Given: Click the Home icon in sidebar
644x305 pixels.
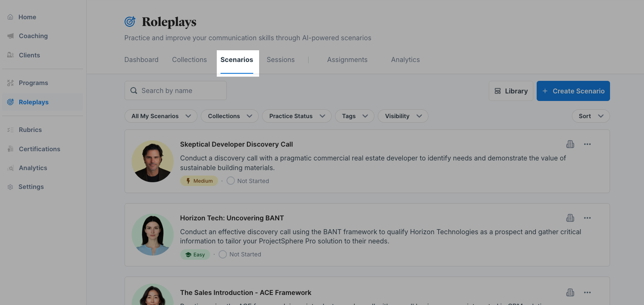Looking at the screenshot, I should tap(10, 17).
